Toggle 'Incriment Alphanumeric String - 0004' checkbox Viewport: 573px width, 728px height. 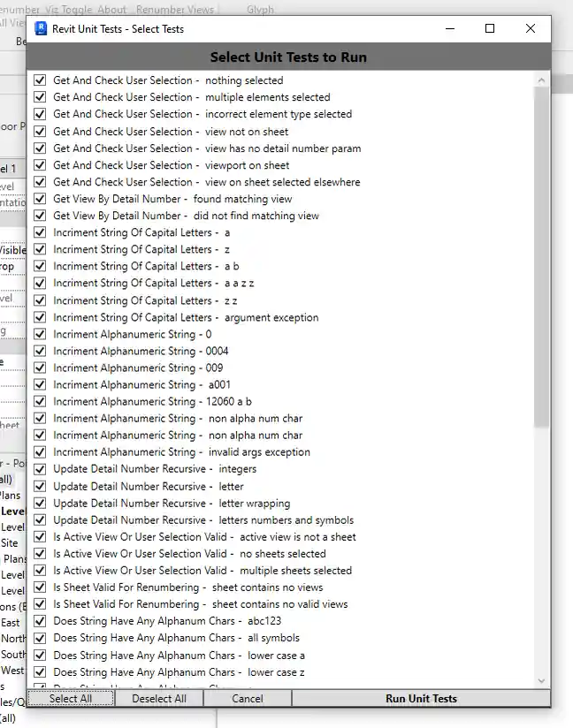pyautogui.click(x=40, y=351)
